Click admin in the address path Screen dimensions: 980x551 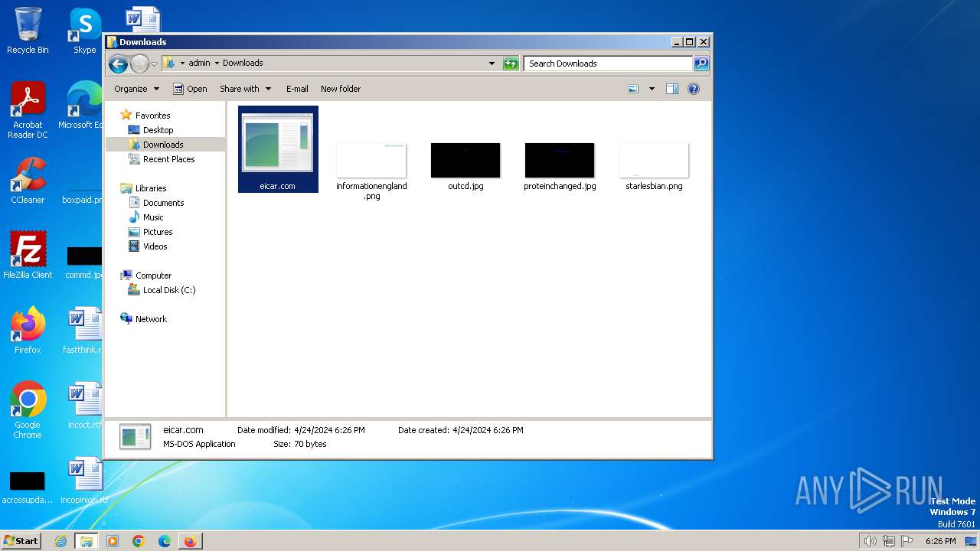[x=199, y=63]
